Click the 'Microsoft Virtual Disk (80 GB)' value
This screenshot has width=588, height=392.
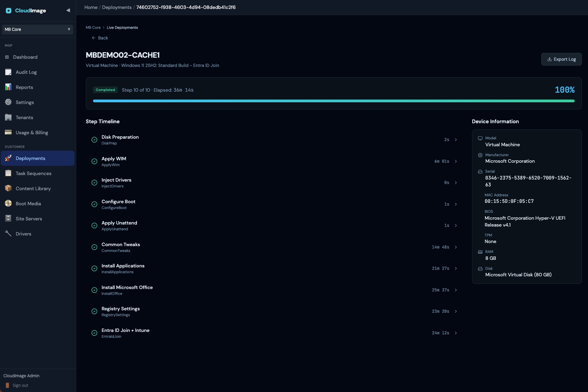[518, 275]
